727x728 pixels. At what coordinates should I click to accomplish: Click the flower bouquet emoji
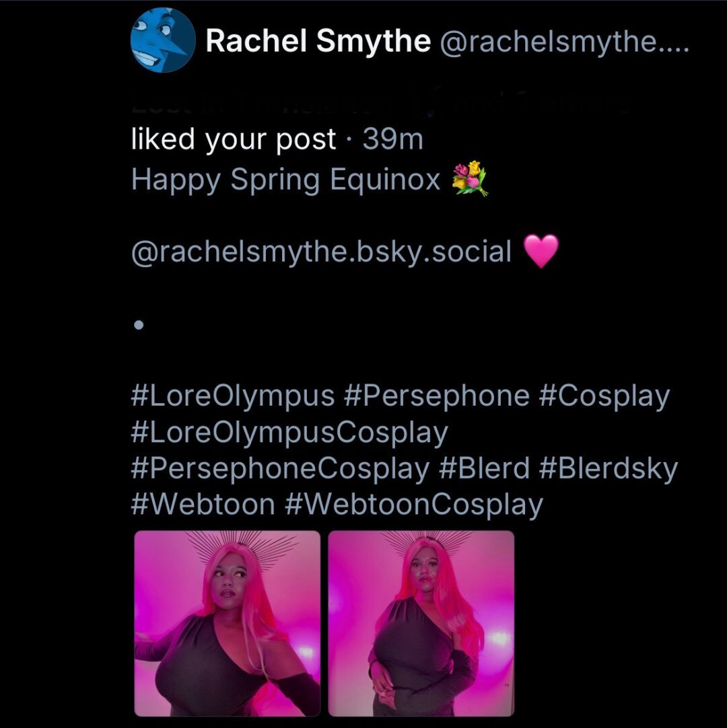[x=470, y=179]
